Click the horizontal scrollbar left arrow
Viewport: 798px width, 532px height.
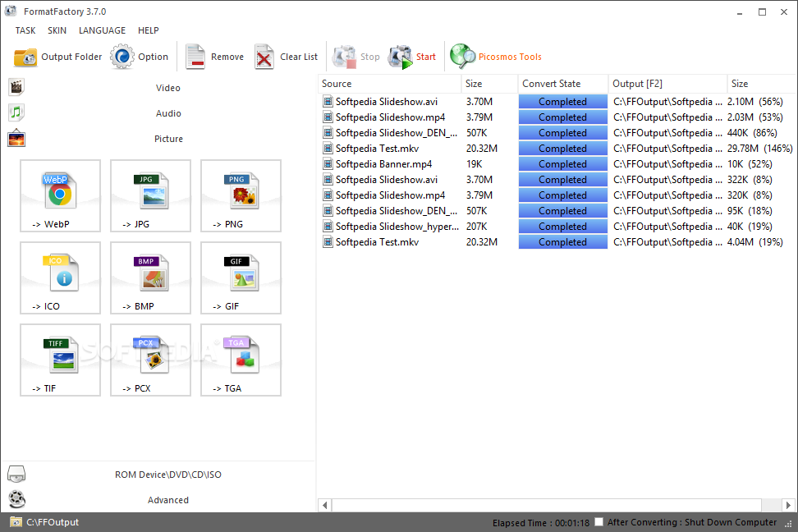coord(324,505)
